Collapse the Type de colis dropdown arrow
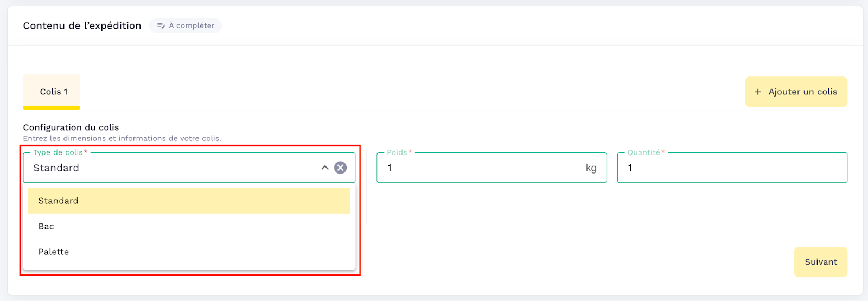Viewport: 868px width, 301px height. (325, 168)
